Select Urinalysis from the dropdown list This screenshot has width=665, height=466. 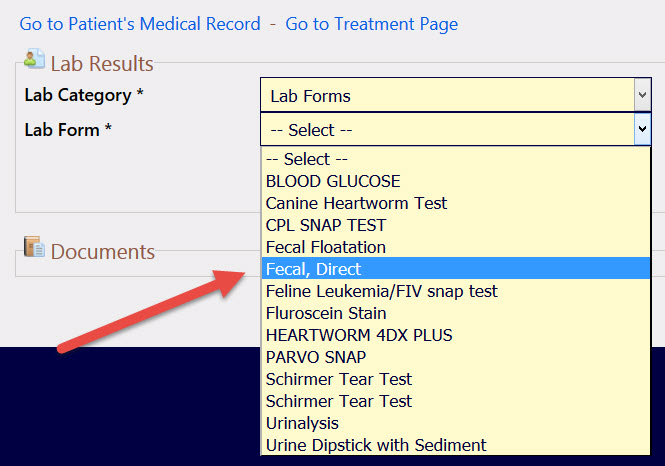tap(455, 423)
